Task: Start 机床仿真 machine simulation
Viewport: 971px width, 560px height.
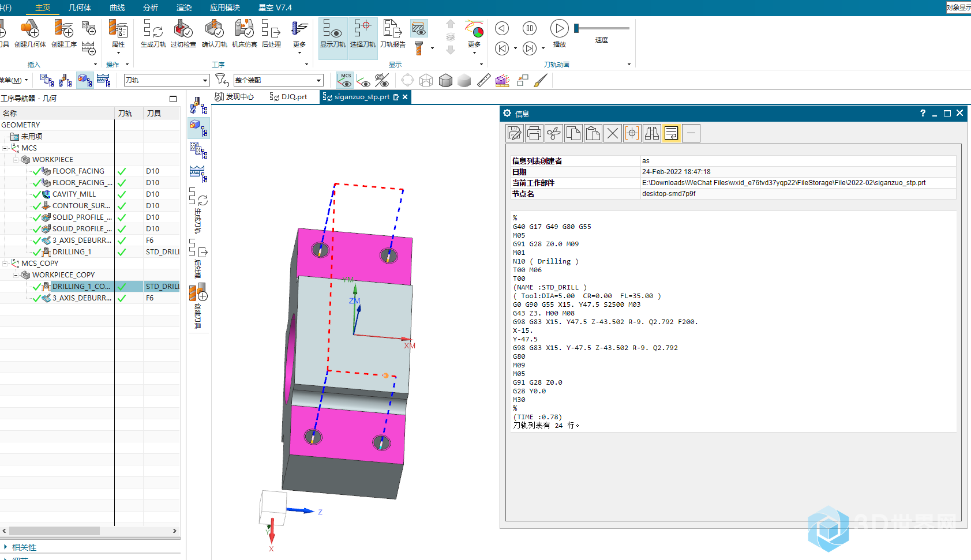Action: (244, 33)
